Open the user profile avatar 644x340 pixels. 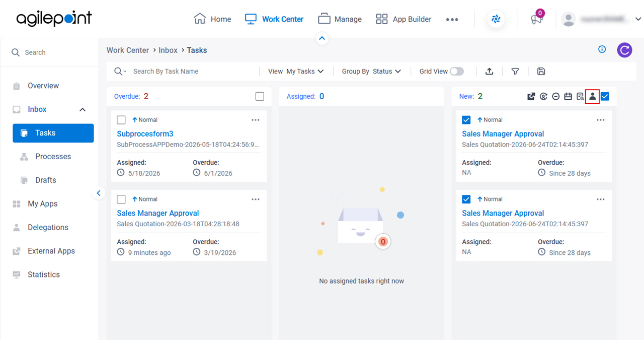tap(569, 19)
